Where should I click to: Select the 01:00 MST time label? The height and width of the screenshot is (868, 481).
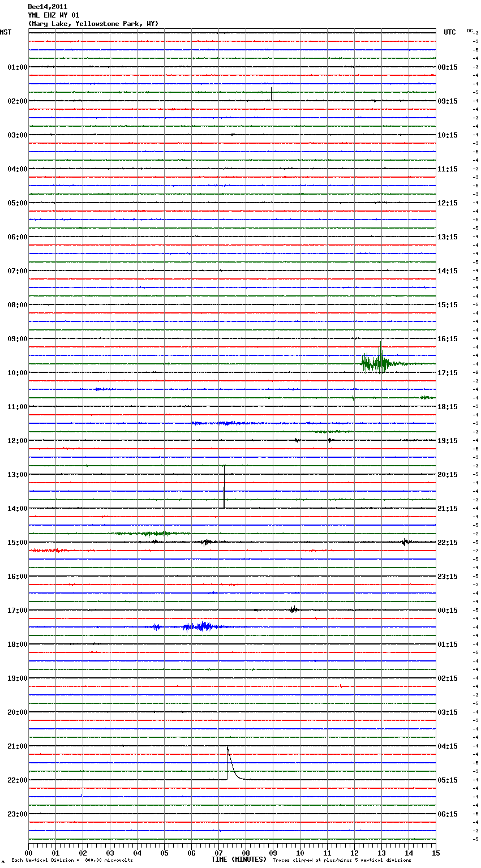18,67
